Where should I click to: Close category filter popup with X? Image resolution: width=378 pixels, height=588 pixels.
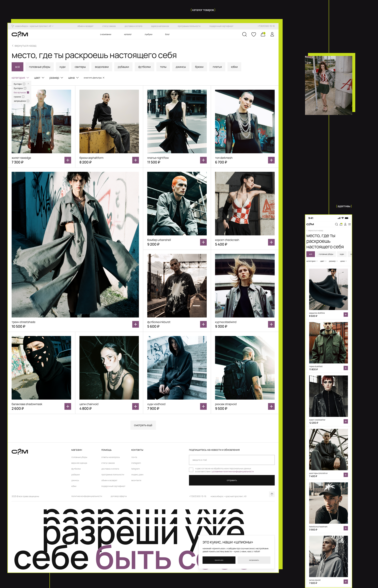point(28,84)
